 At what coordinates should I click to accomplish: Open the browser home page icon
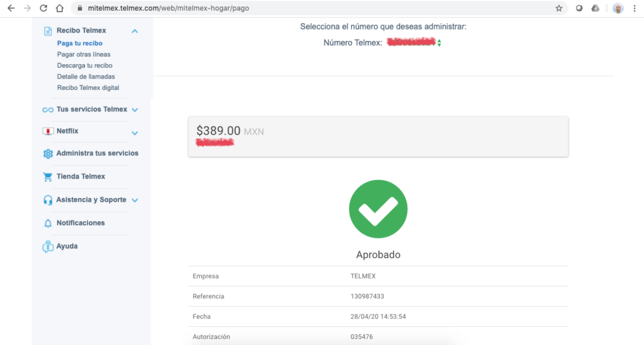(60, 8)
